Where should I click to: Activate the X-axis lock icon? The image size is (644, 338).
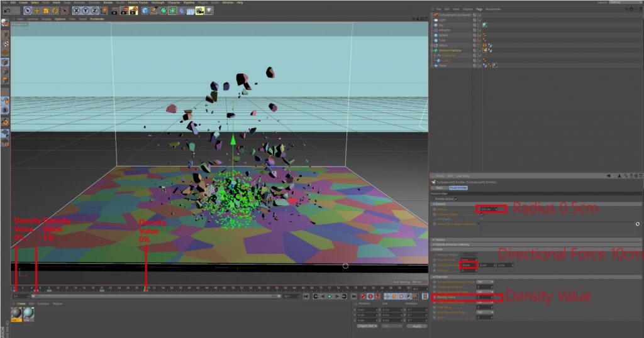click(x=76, y=11)
